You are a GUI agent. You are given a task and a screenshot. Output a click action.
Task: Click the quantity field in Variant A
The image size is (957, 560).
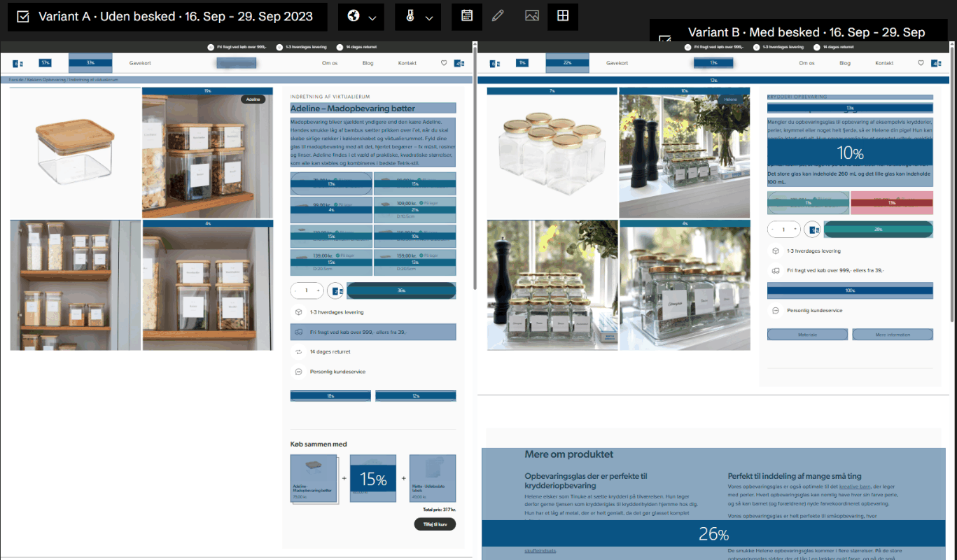(x=307, y=290)
